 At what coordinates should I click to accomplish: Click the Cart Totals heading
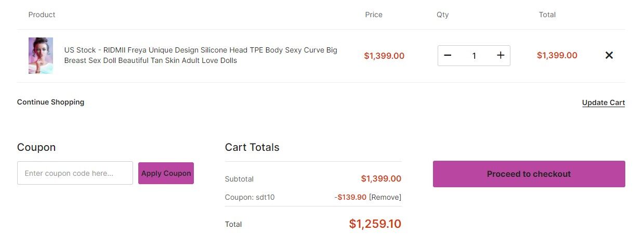pyautogui.click(x=252, y=147)
